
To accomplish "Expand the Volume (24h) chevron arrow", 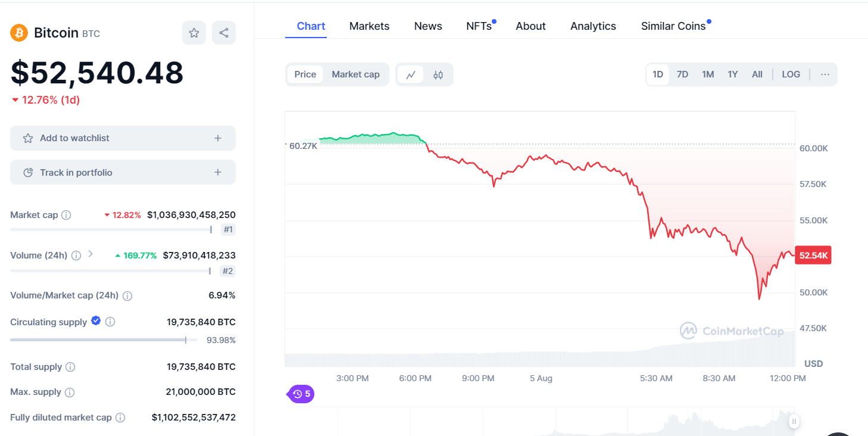I will point(90,254).
